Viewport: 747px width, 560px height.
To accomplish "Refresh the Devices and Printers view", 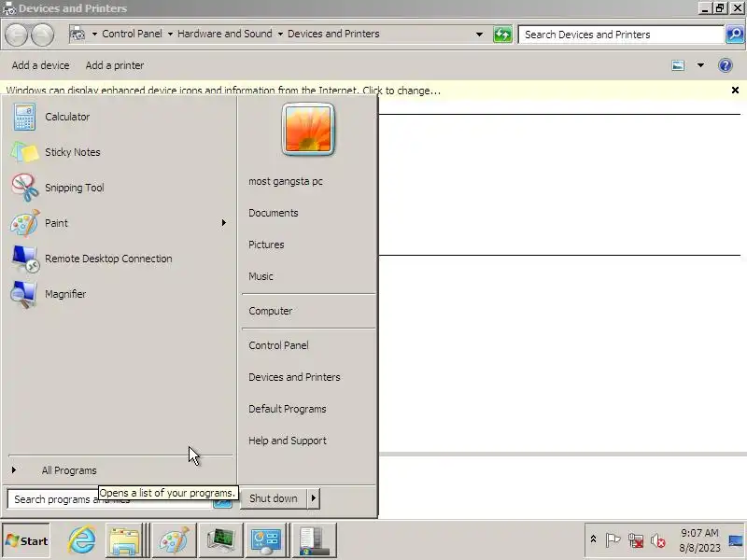I will 502,35.
